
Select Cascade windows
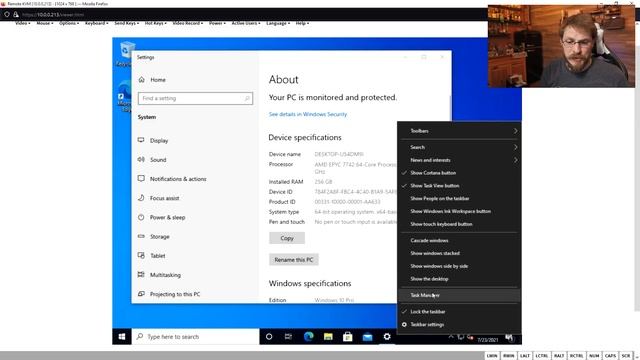pyautogui.click(x=459, y=240)
